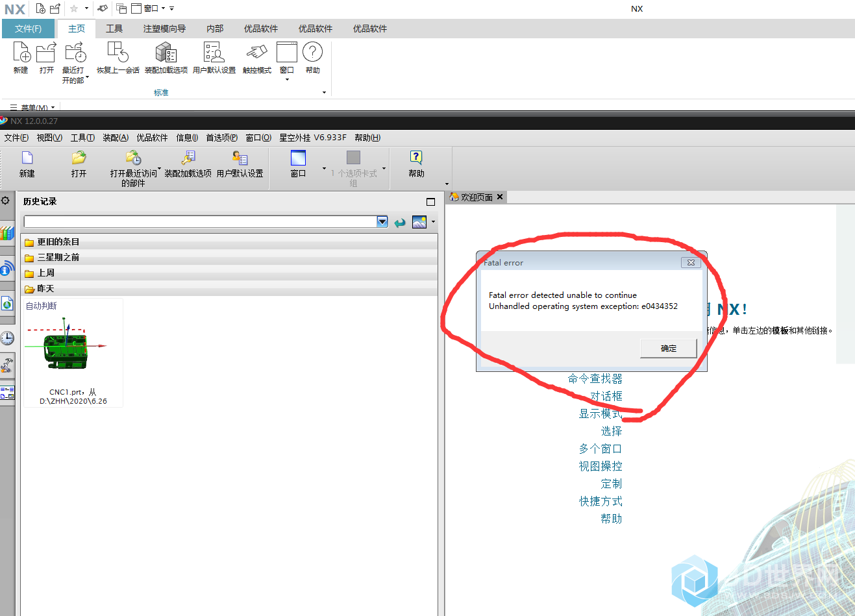Click Open icon in upper NX ribbon
855x616 pixels.
pyautogui.click(x=46, y=52)
